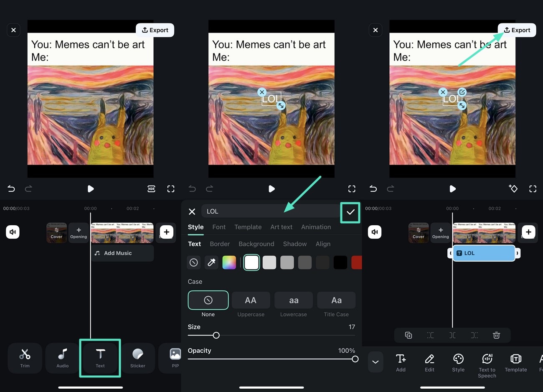Add clip with plus button in right panel
The image size is (543, 392).
528,232
